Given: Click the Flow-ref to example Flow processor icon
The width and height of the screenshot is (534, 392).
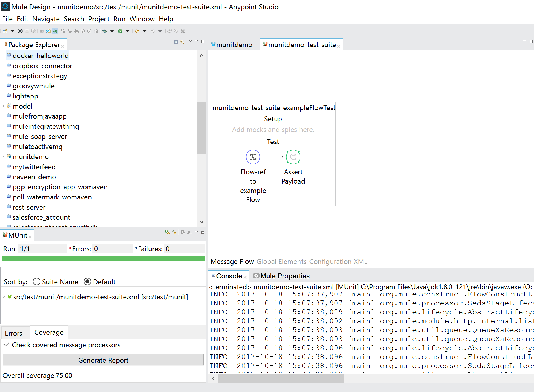Looking at the screenshot, I should 253,157.
